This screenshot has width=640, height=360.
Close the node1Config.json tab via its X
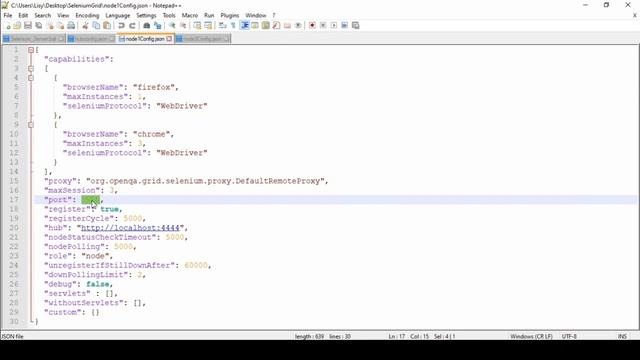pos(169,39)
